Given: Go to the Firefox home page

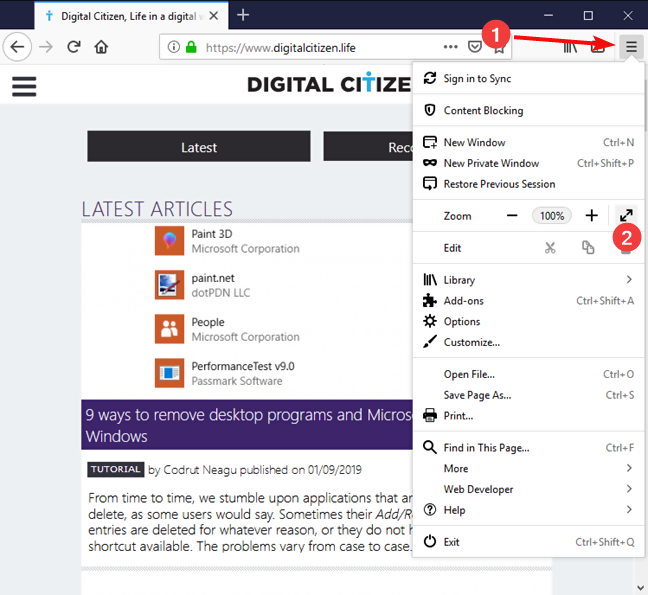Looking at the screenshot, I should pyautogui.click(x=101, y=47).
